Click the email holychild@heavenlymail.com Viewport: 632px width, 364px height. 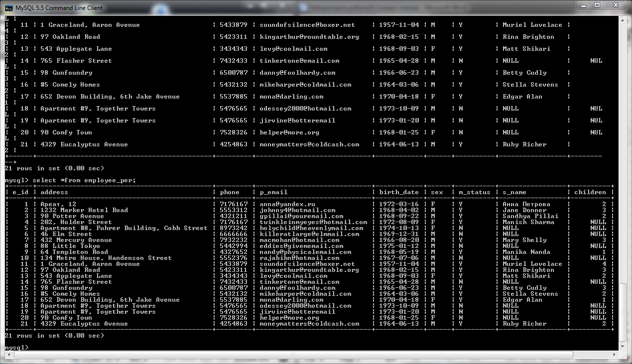(311, 228)
